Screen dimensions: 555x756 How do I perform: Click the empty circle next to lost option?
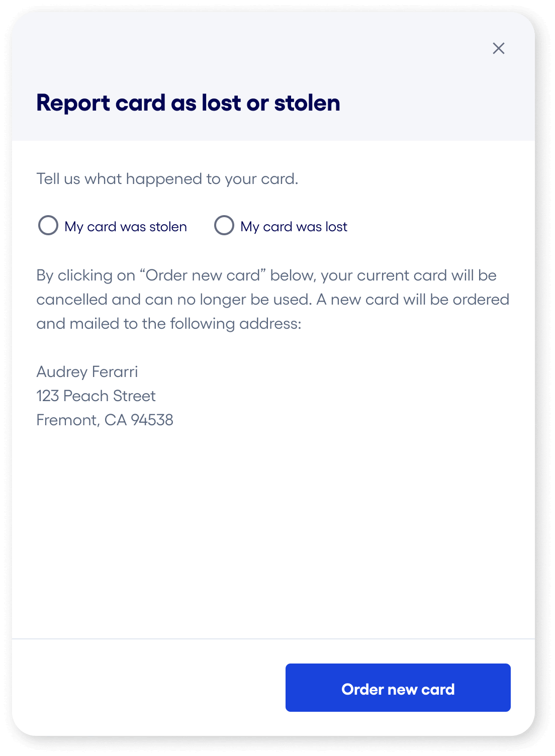(x=225, y=226)
